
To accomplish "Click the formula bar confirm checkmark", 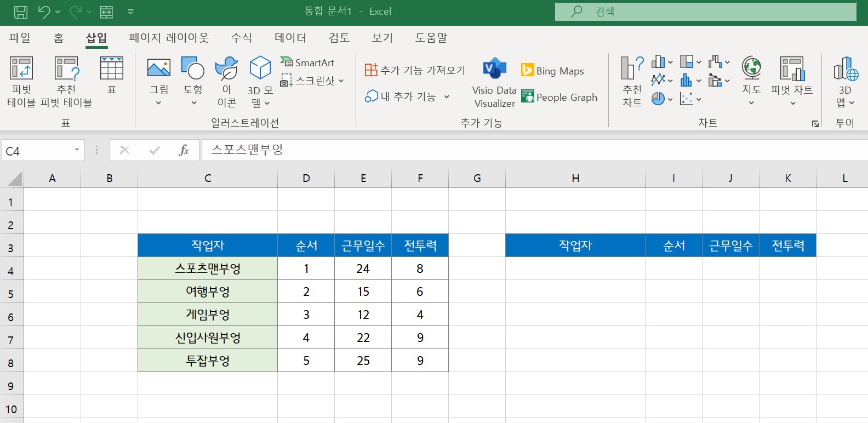I will click(x=155, y=150).
